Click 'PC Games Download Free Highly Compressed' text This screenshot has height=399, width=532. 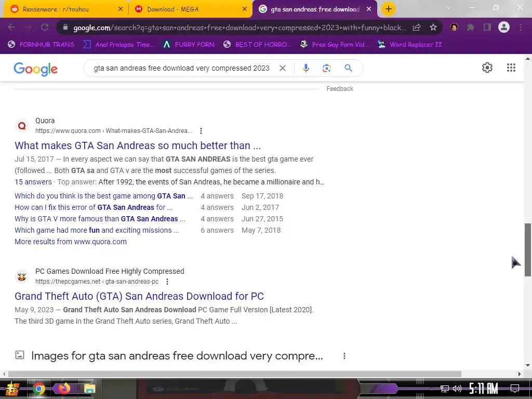(110, 271)
